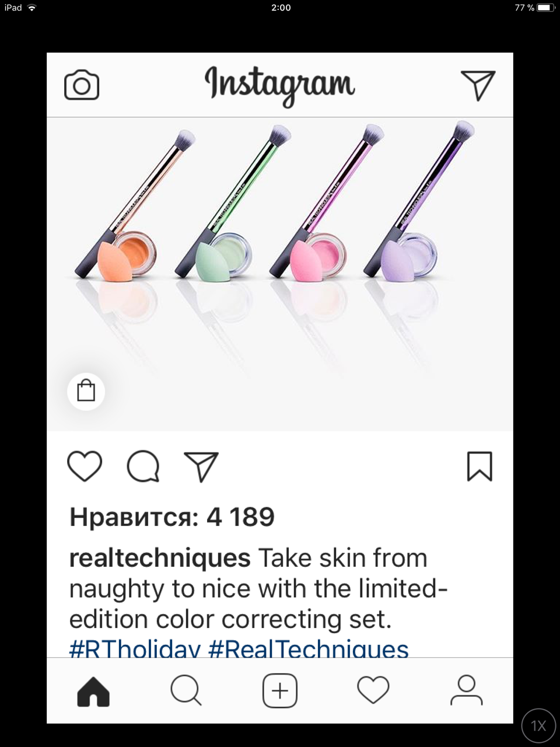This screenshot has height=747, width=560.
Task: Create new post with plus icon
Action: coord(280,691)
